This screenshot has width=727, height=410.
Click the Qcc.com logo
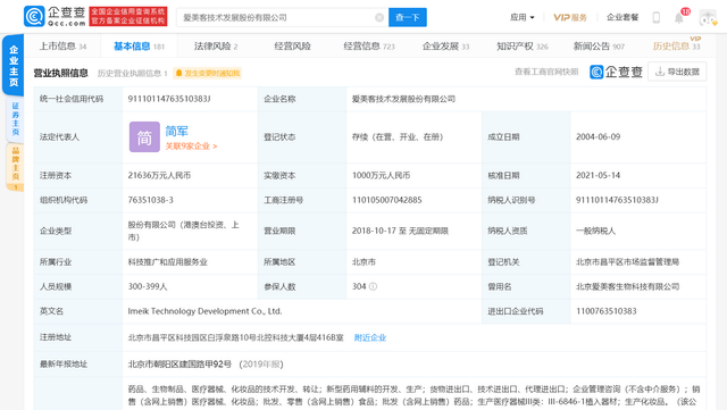click(x=55, y=17)
